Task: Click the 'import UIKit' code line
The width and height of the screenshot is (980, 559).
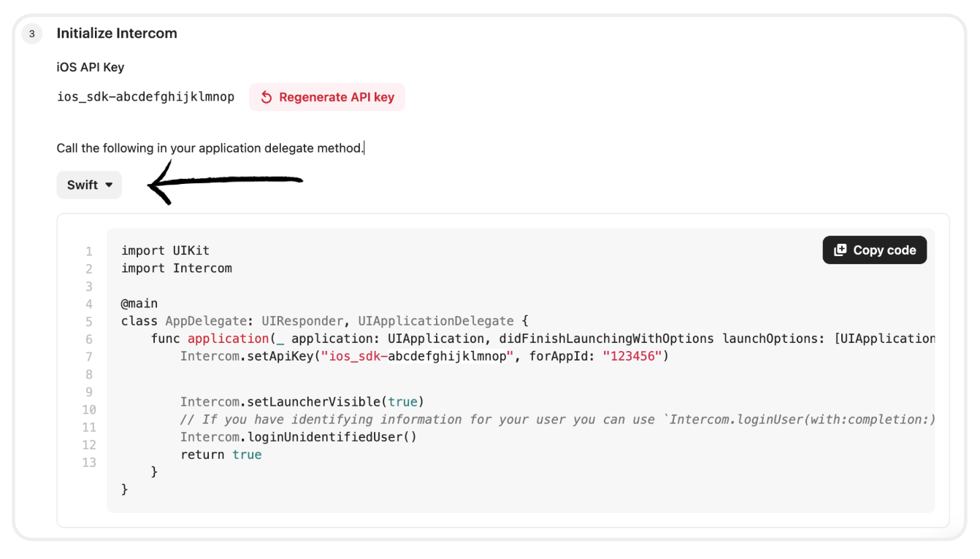Action: coord(166,250)
